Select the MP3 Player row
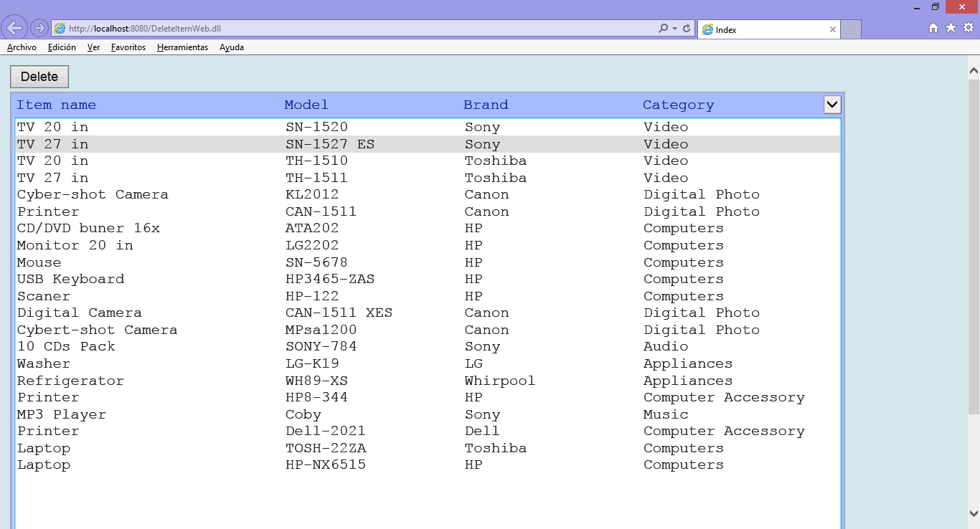The image size is (980, 529). click(x=428, y=414)
